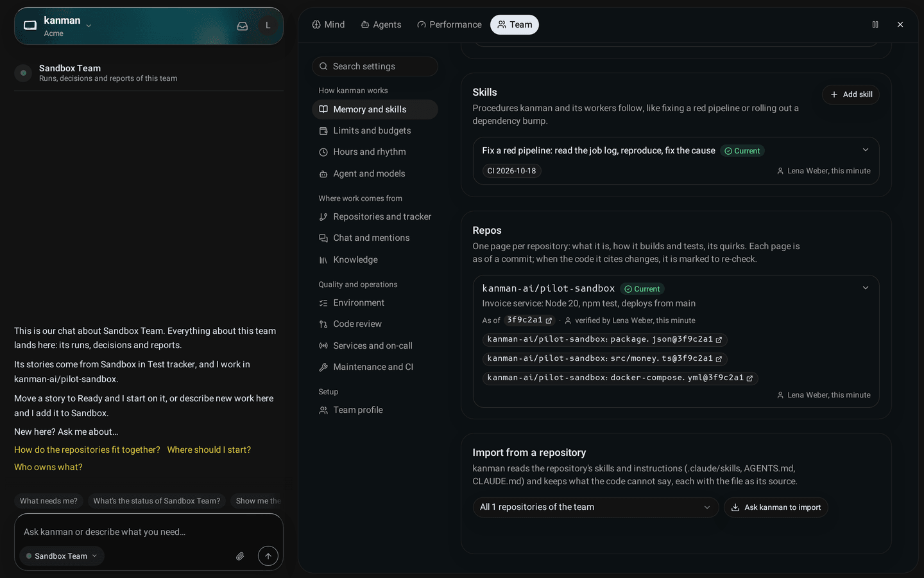Click the Sandbox Team status dot icon

point(23,73)
